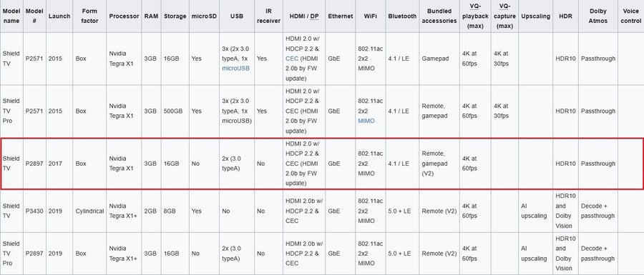This screenshot has height=275, width=644.
Task: Select the Processor column header
Action: tap(124, 16)
